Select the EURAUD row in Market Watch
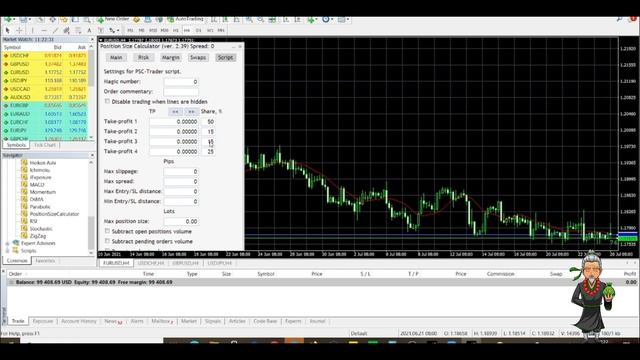640x360 pixels. click(x=45, y=114)
